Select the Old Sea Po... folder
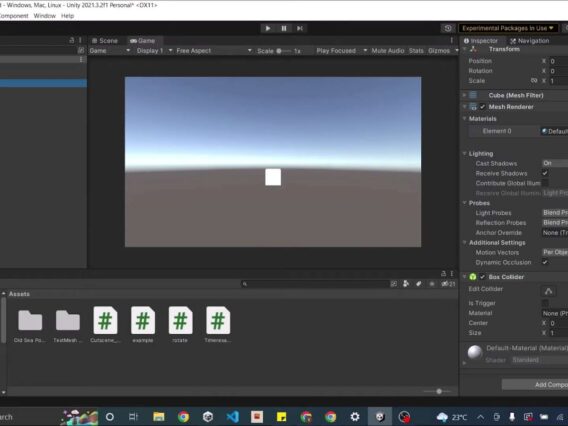Screen dimensions: 568x426 tap(30, 325)
